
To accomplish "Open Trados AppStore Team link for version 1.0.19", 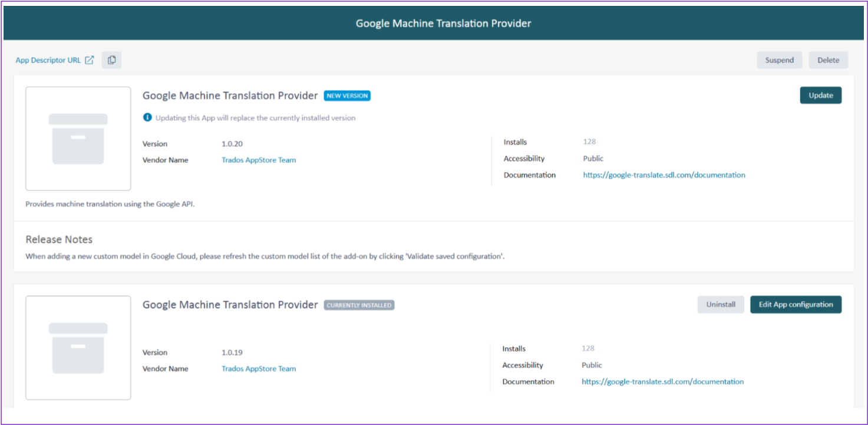I will [259, 368].
